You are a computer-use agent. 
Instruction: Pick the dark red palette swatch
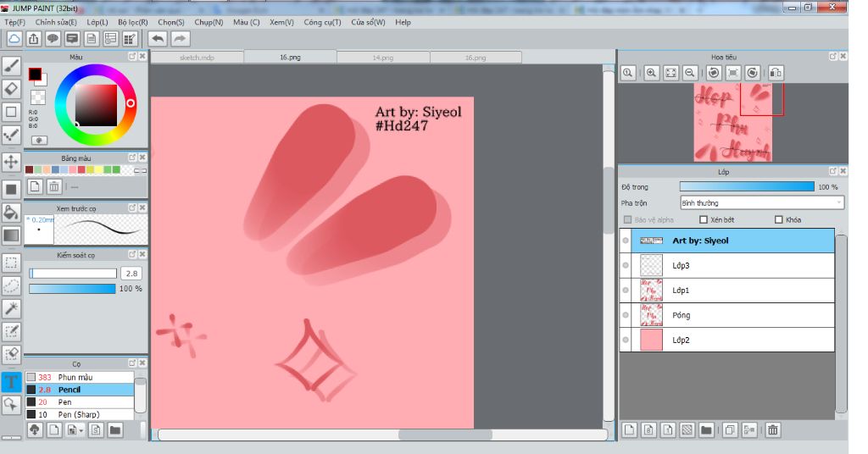coord(30,169)
